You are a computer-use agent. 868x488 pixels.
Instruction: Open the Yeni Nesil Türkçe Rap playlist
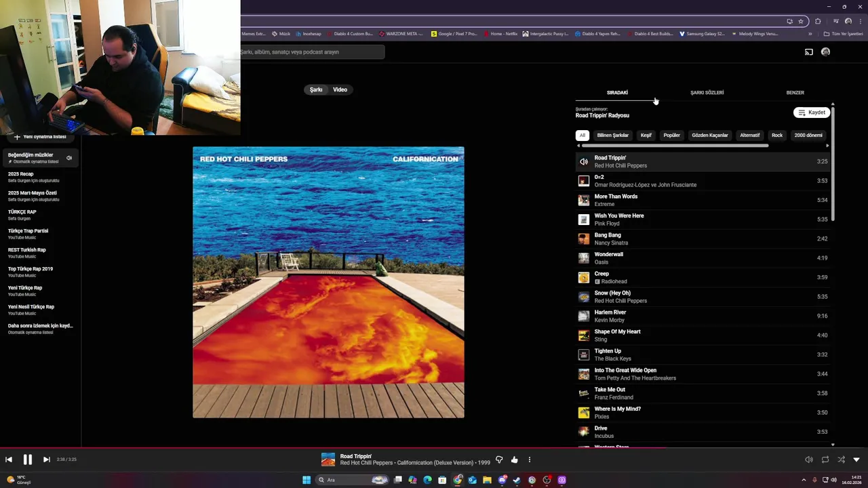click(x=39, y=310)
